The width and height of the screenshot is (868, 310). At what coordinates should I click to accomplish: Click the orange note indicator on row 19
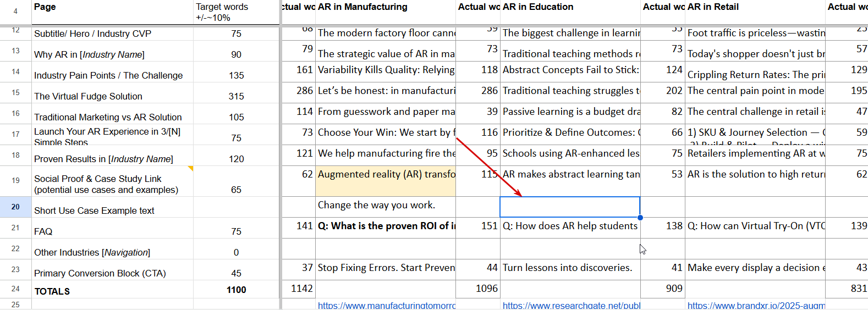tap(191, 168)
